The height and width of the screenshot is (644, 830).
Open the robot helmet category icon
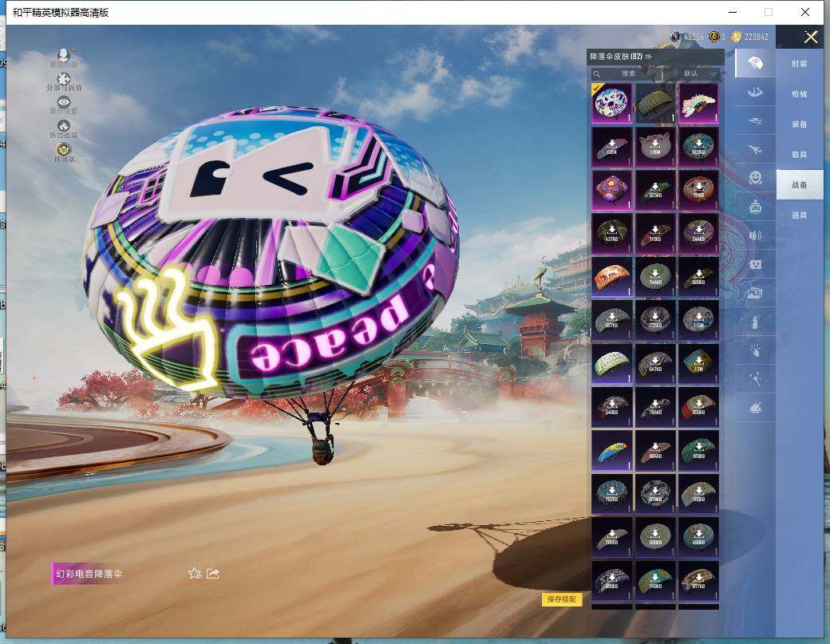tap(755, 207)
